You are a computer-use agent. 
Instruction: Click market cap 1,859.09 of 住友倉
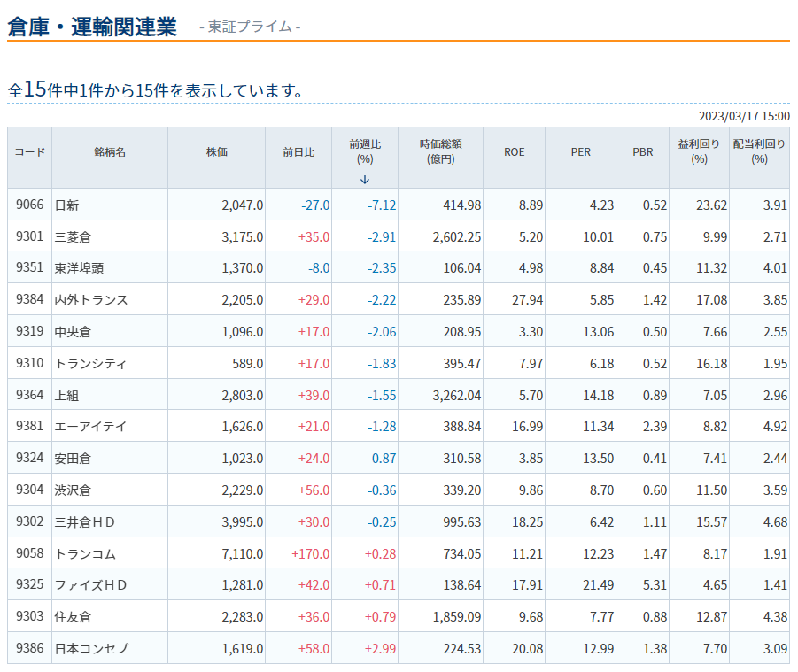pos(456,616)
